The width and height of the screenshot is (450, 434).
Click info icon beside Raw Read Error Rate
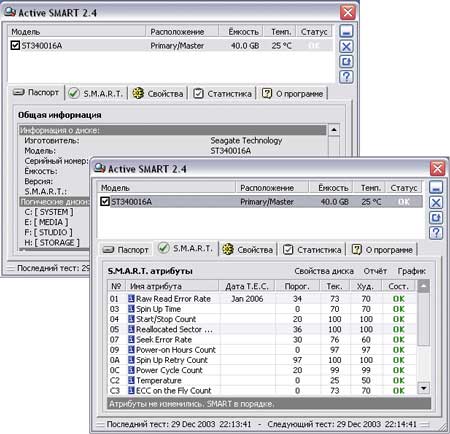point(131,299)
